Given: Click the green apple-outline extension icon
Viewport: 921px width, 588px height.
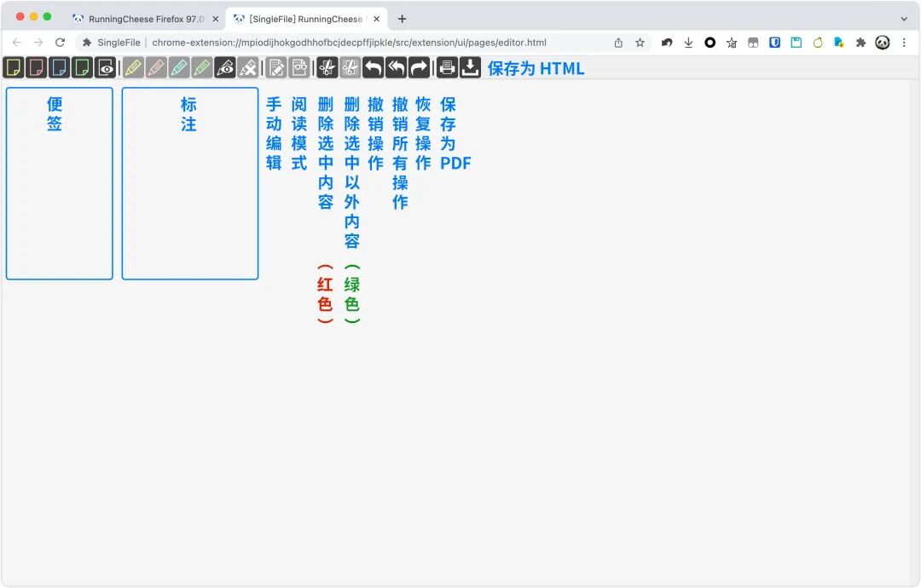Looking at the screenshot, I should (x=818, y=43).
